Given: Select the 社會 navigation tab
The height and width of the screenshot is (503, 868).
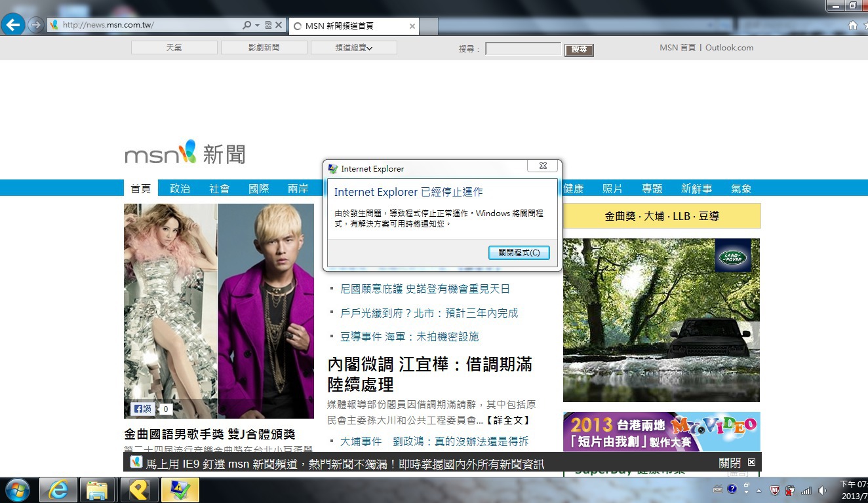Looking at the screenshot, I should click(219, 189).
